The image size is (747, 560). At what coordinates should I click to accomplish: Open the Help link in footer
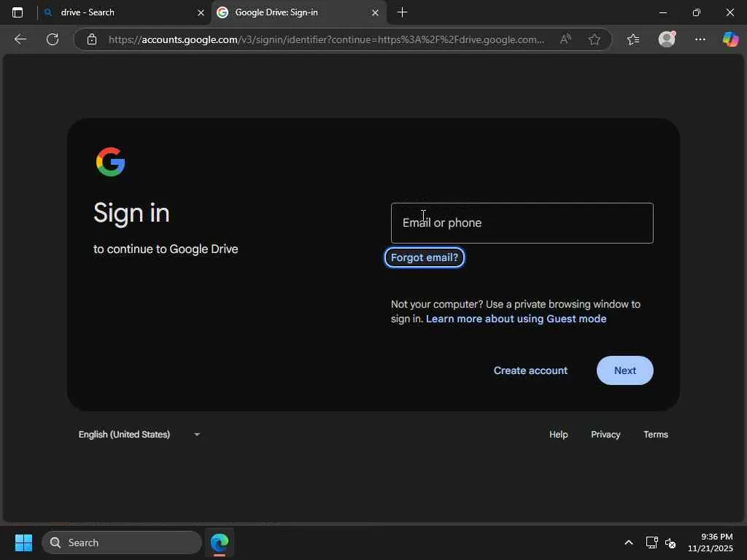coord(558,435)
